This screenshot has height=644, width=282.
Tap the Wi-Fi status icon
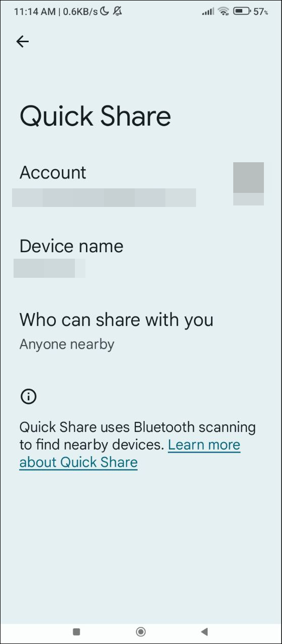tap(224, 11)
